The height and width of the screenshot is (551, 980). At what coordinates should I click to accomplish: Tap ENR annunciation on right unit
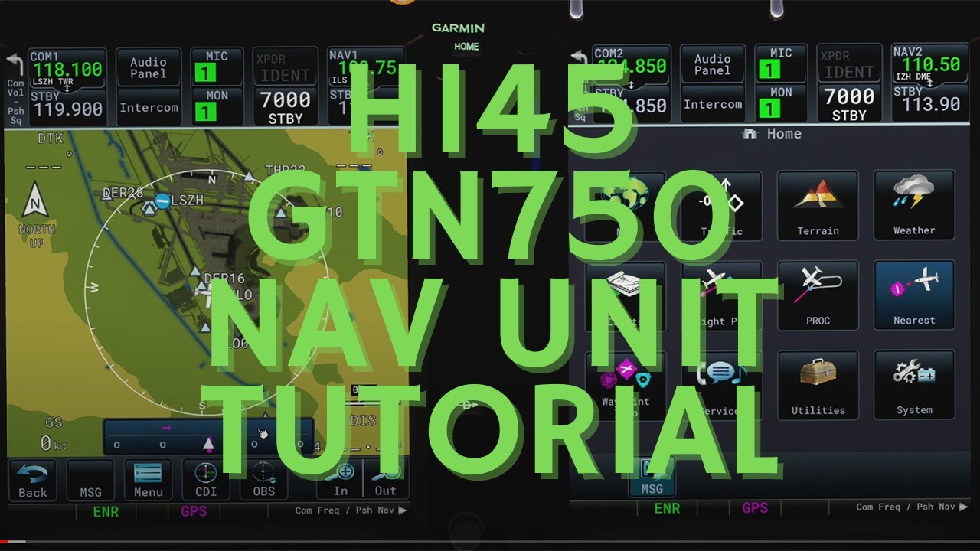pyautogui.click(x=667, y=508)
